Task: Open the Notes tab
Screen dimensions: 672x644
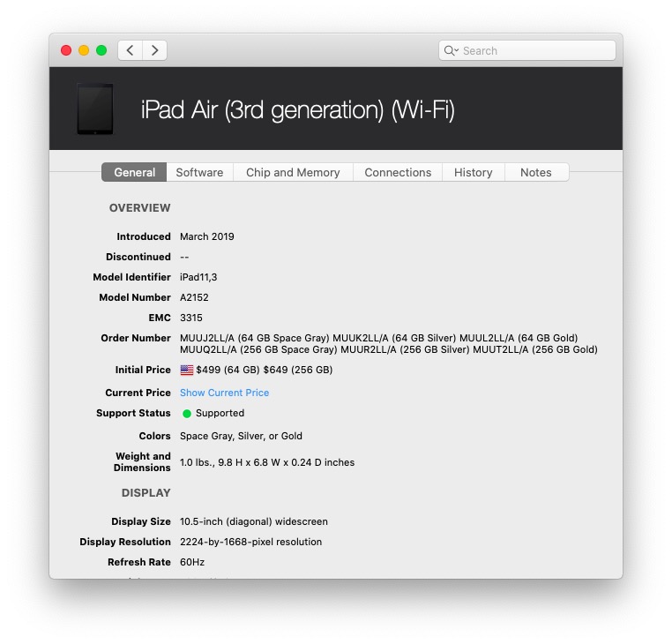Action: 536,172
